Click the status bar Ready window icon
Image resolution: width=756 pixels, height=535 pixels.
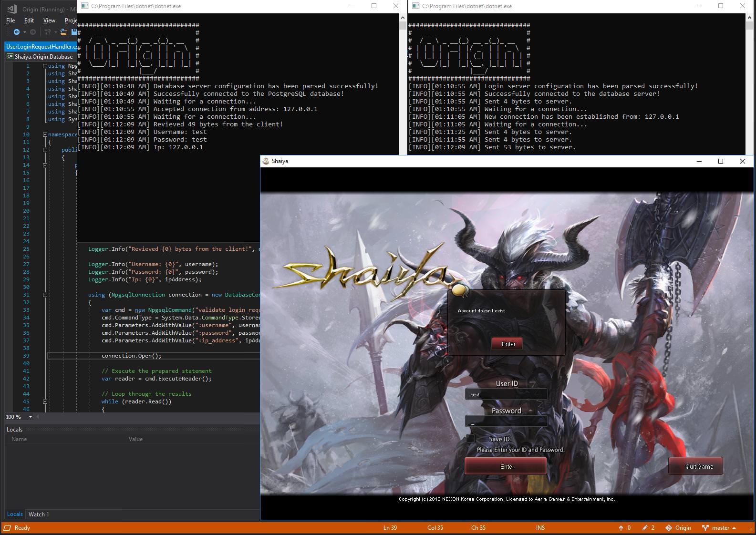pyautogui.click(x=7, y=528)
